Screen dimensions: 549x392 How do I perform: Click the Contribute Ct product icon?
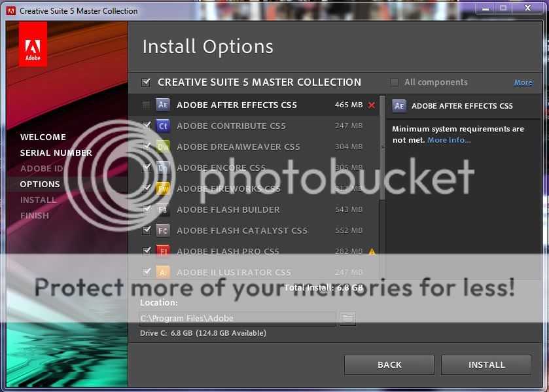(x=163, y=126)
